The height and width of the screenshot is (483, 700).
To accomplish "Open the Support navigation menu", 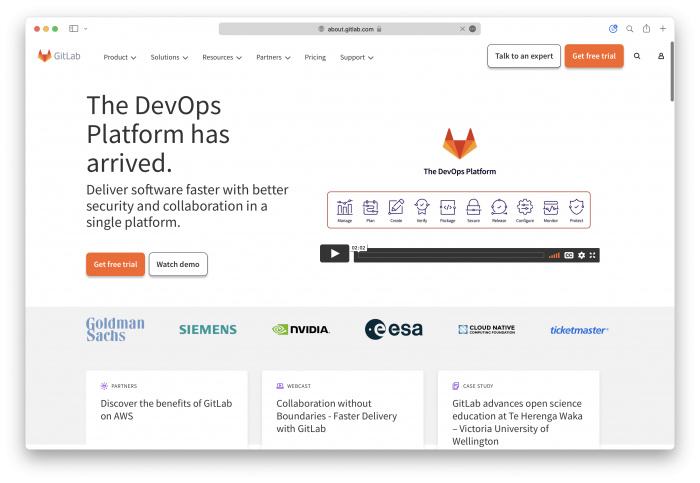I will pyautogui.click(x=356, y=57).
